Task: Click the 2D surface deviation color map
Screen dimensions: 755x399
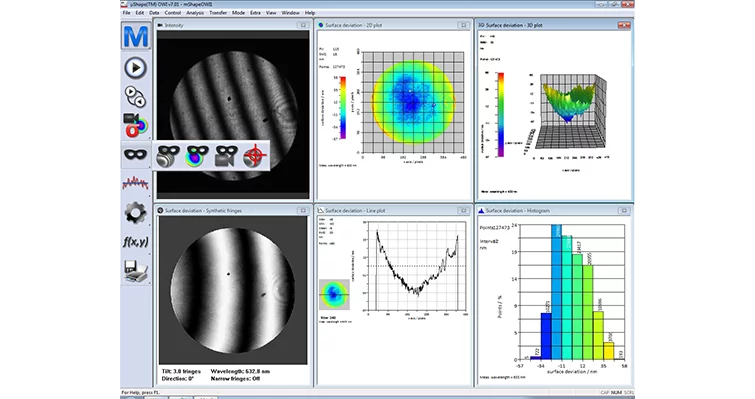Action: (x=413, y=101)
